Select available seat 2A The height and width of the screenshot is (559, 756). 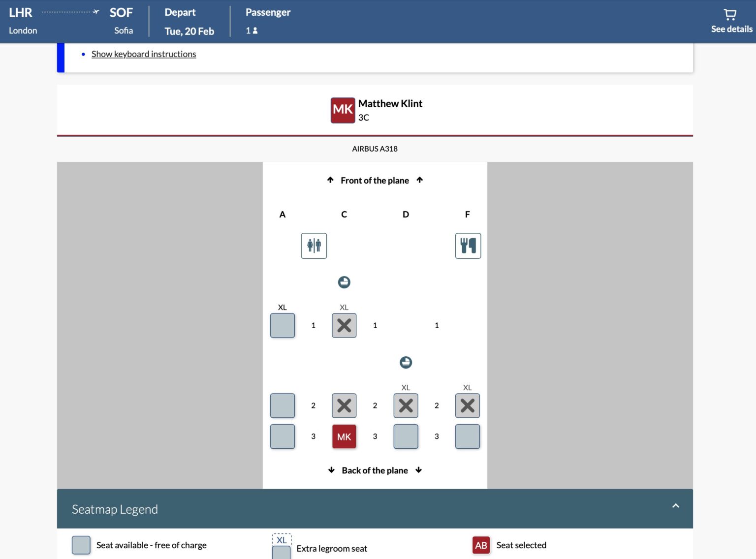(x=283, y=405)
